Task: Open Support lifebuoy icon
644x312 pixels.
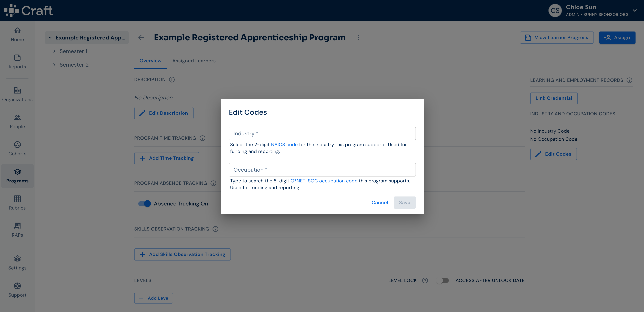Action: (17, 286)
